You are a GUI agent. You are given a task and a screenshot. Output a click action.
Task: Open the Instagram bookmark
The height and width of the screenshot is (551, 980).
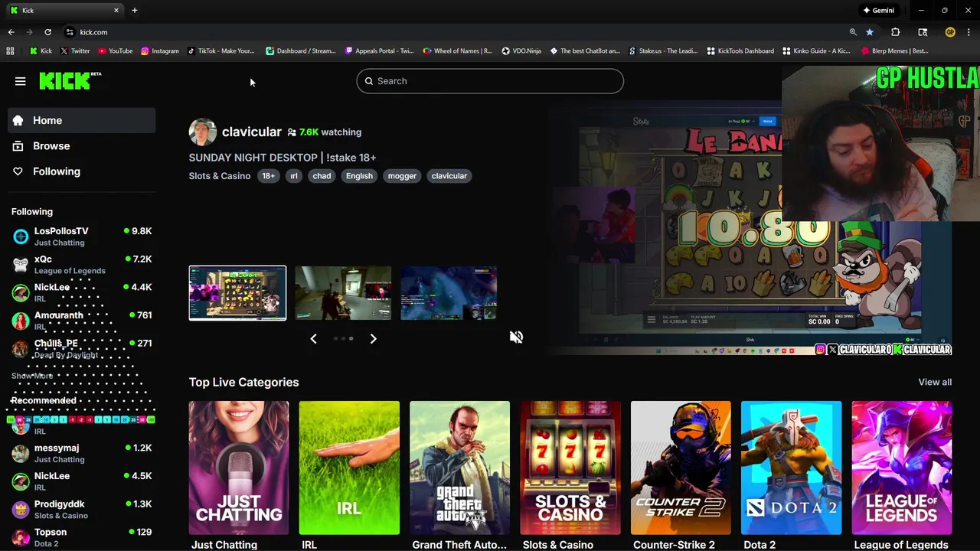tap(159, 51)
